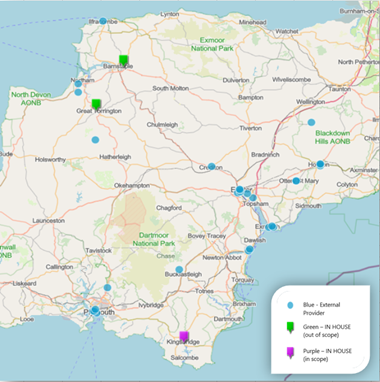Click the South Molton town label
This screenshot has height=382, width=380.
point(171,88)
